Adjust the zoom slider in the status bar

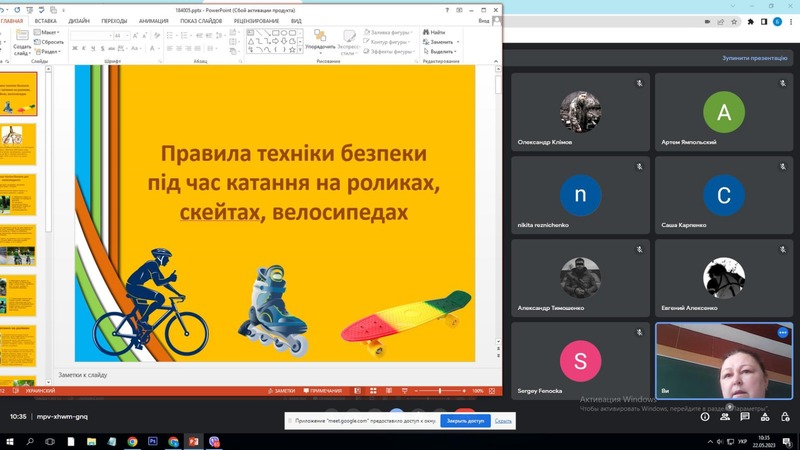tap(440, 391)
